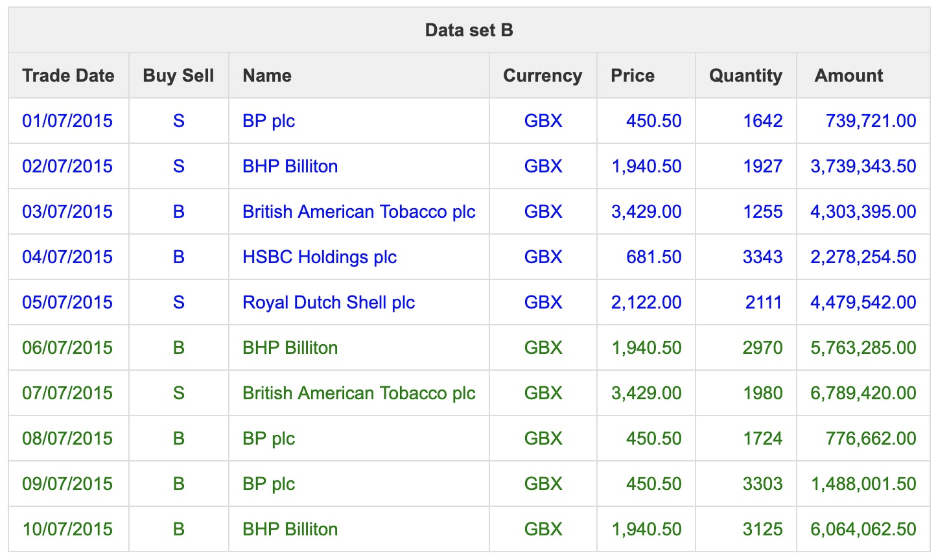Select the Trade Date column header
The height and width of the screenshot is (560, 936).
(68, 76)
